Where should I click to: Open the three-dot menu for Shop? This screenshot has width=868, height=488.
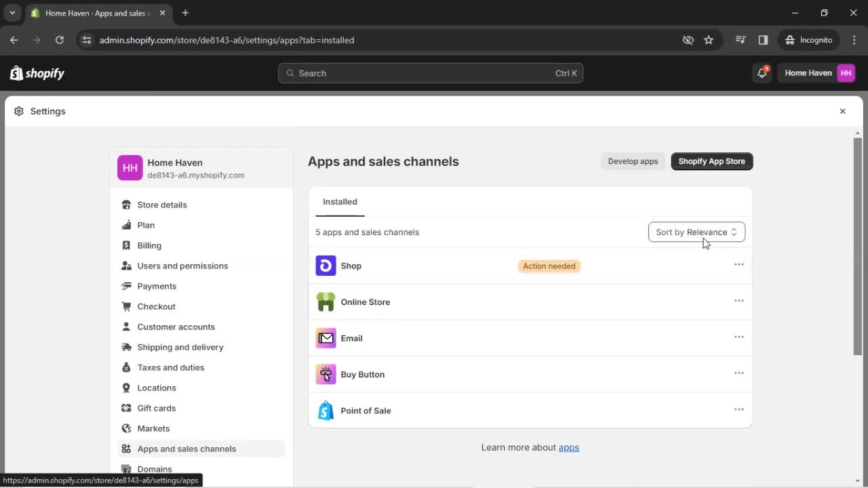point(739,264)
